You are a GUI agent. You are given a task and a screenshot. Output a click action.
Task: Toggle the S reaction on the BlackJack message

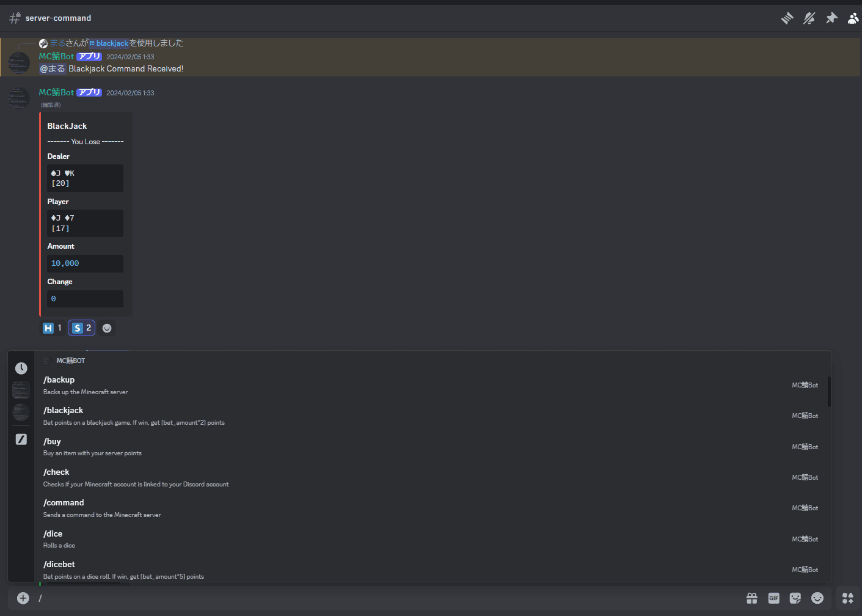coord(81,328)
